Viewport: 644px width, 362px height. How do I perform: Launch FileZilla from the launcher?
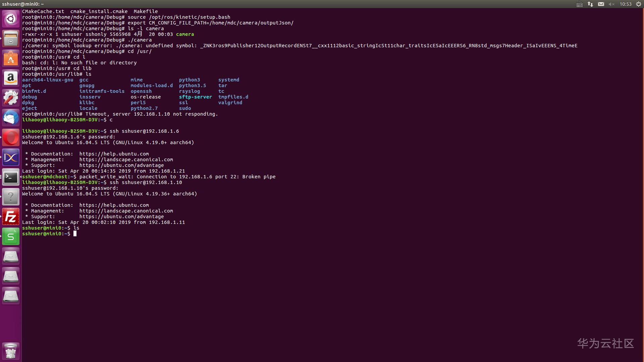click(11, 217)
